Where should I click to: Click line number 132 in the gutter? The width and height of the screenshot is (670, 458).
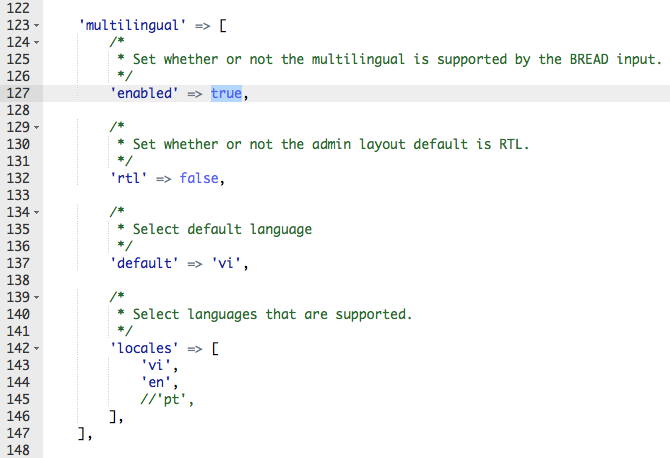click(18, 178)
